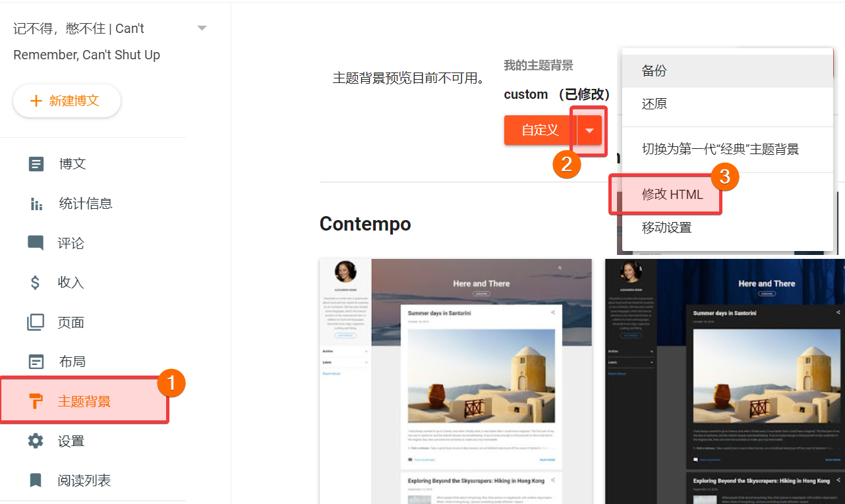Expand the 自定义 button dropdown arrow
The width and height of the screenshot is (845, 504).
coord(589,130)
